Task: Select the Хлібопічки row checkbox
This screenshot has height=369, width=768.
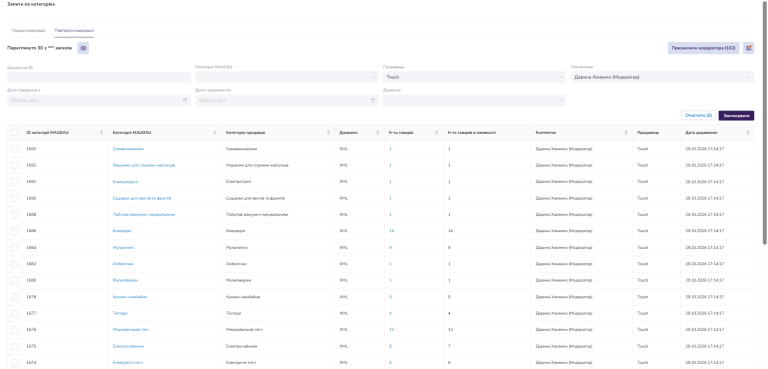Action: click(x=15, y=264)
